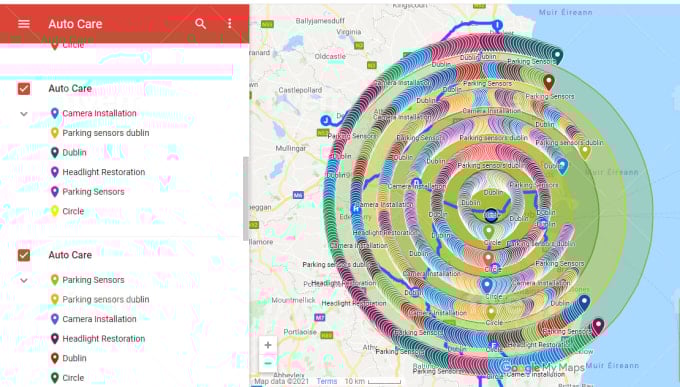Click the sidebar vertical scrollbar
Image resolution: width=680 pixels, height=387 pixels.
click(245, 198)
